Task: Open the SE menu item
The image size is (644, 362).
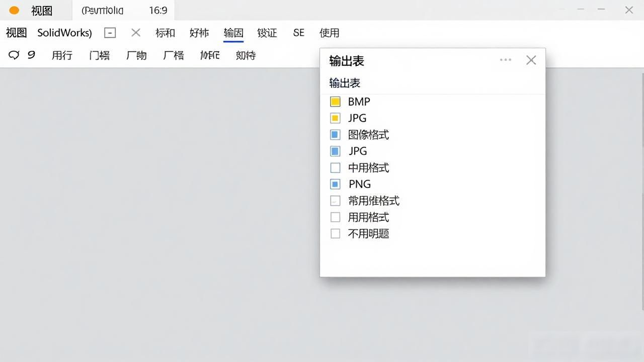Action: [299, 33]
